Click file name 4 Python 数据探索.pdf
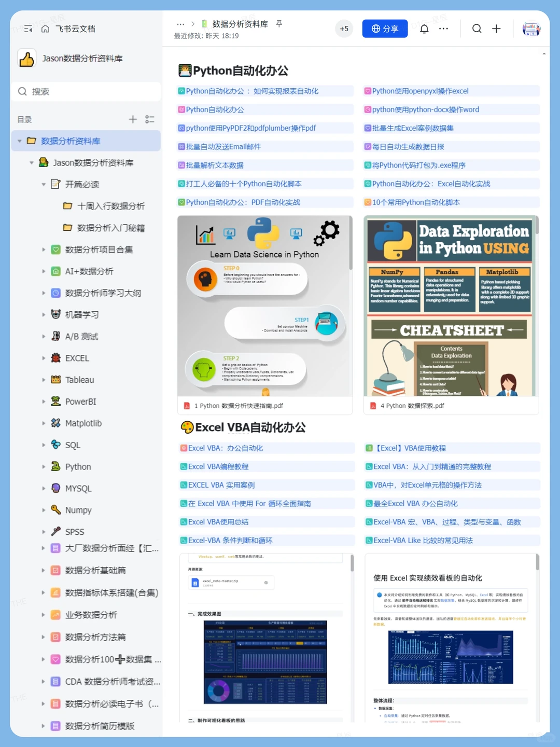Screen dimensions: 560x747 [412, 406]
